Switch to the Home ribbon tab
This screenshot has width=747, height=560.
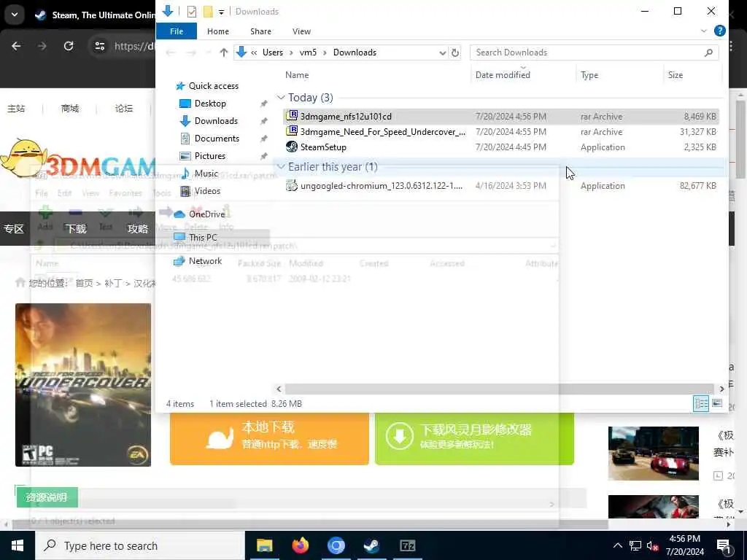click(x=217, y=31)
